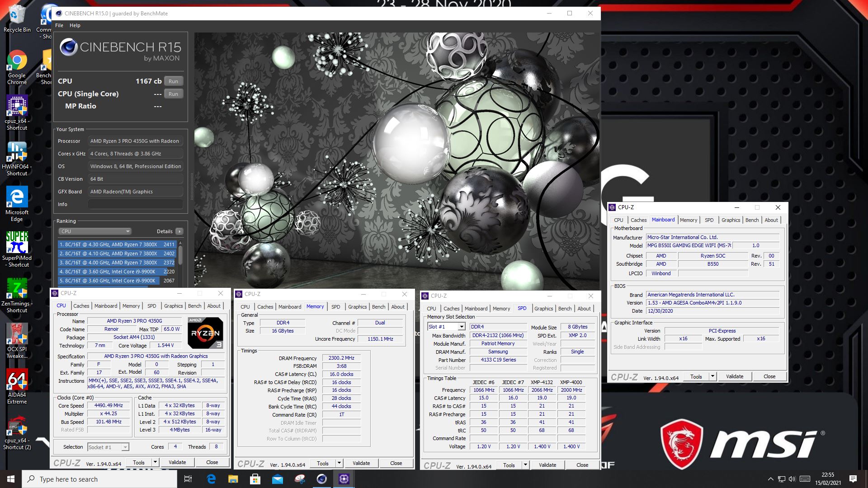Open the Recycle Bin desktop icon
The image size is (868, 488).
(17, 19)
